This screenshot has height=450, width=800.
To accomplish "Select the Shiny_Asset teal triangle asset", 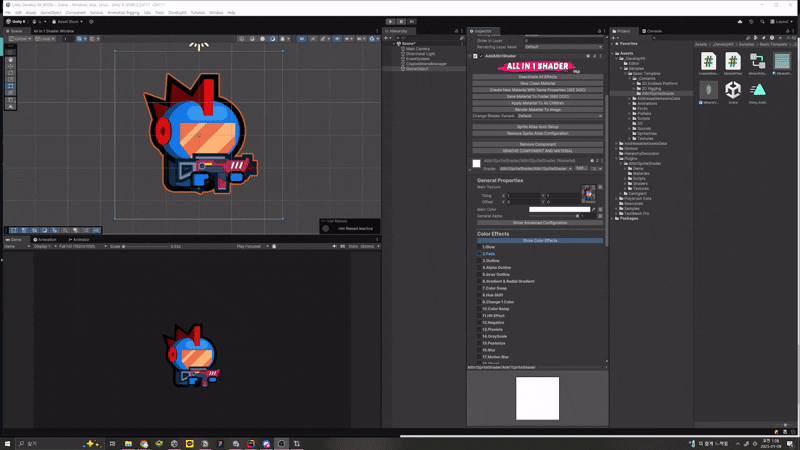I will [x=757, y=91].
